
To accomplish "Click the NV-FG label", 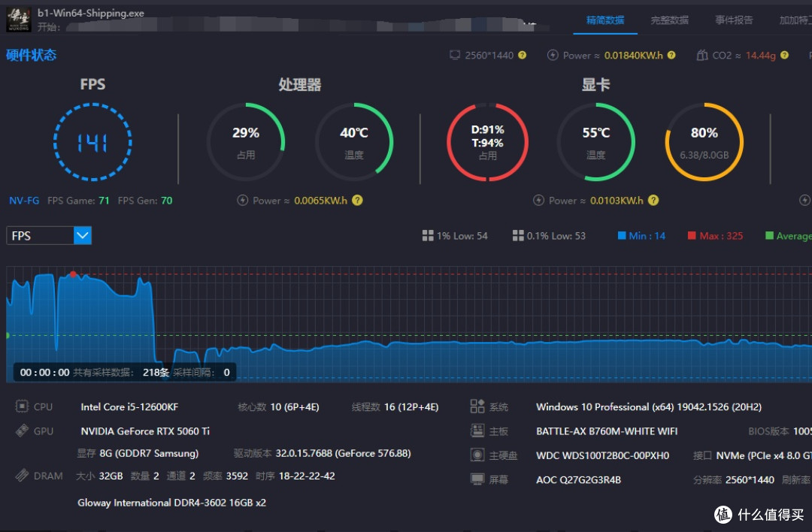I will point(24,201).
